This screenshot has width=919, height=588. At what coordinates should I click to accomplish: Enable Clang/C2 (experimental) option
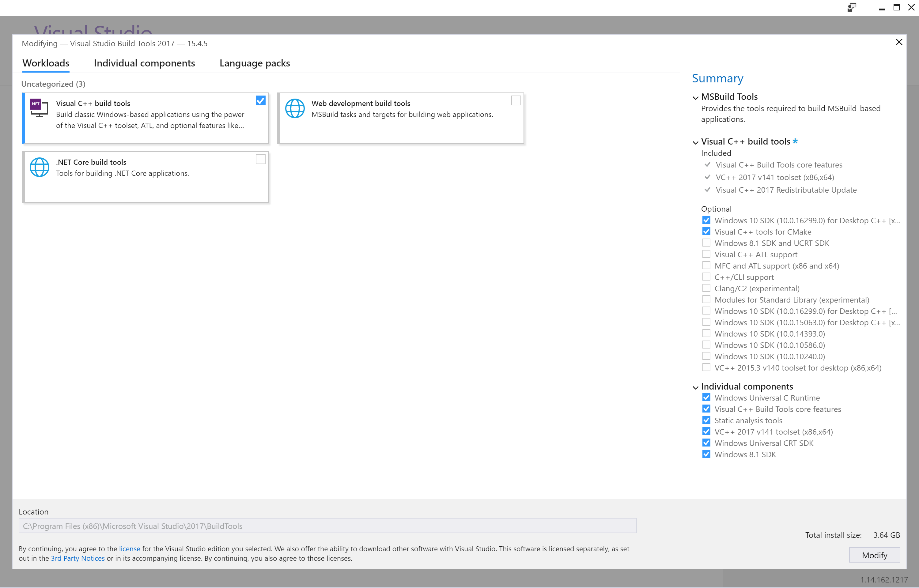(x=706, y=288)
